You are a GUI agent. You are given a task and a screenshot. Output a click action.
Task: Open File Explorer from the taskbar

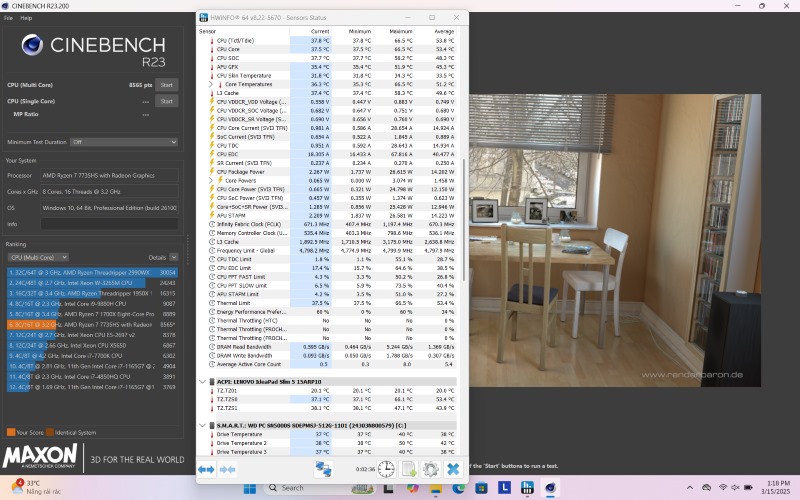pyautogui.click(x=436, y=488)
